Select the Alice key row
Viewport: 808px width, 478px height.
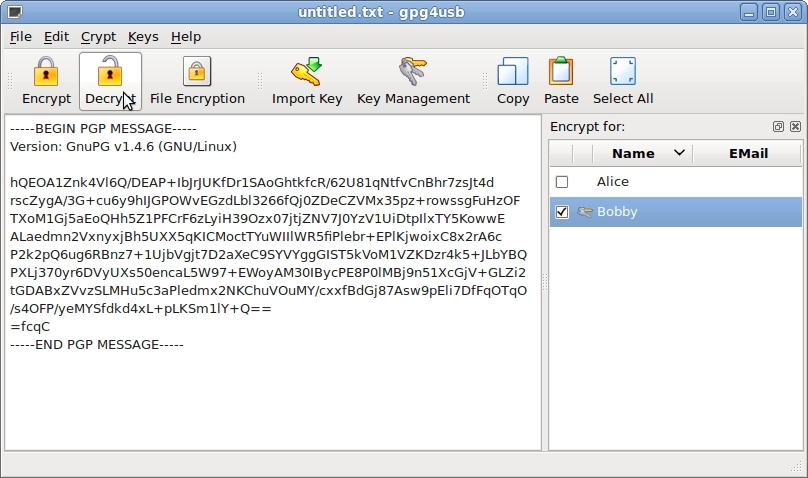675,182
